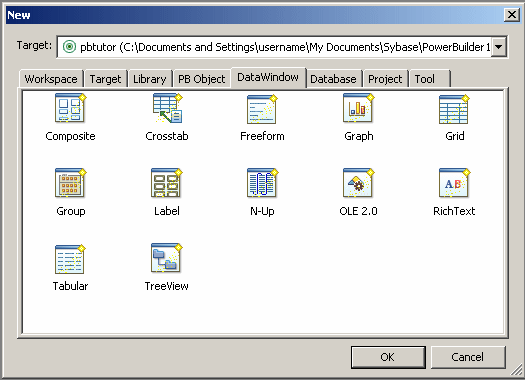This screenshot has height=380, width=525.
Task: Open the Library tab
Action: [x=150, y=79]
